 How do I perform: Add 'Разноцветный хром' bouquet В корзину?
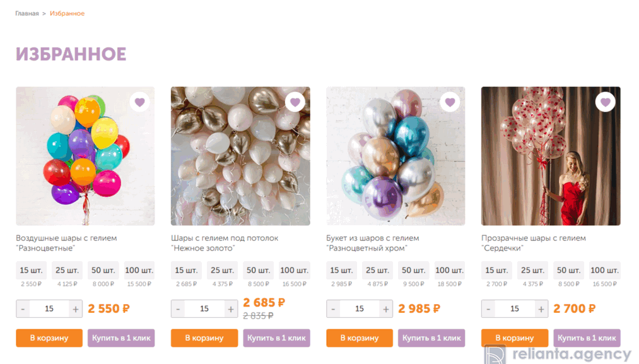pyautogui.click(x=360, y=338)
